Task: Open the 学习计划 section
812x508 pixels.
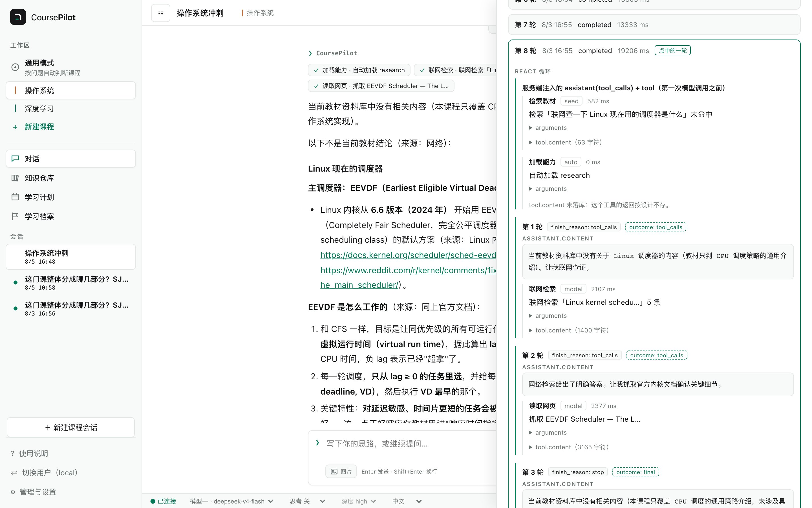Action: 71,197
